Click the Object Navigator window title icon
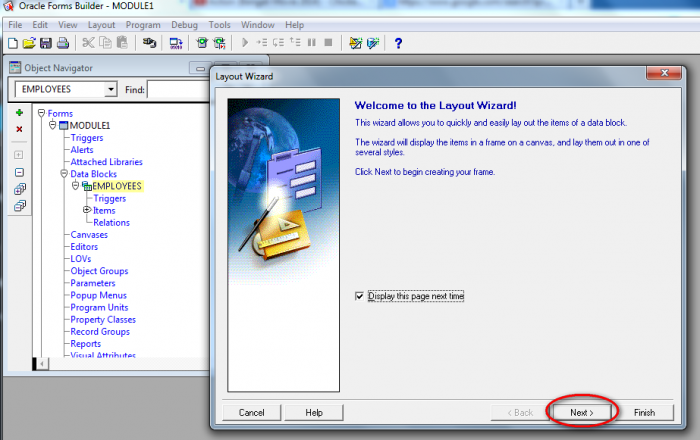700x440 pixels. [x=15, y=67]
